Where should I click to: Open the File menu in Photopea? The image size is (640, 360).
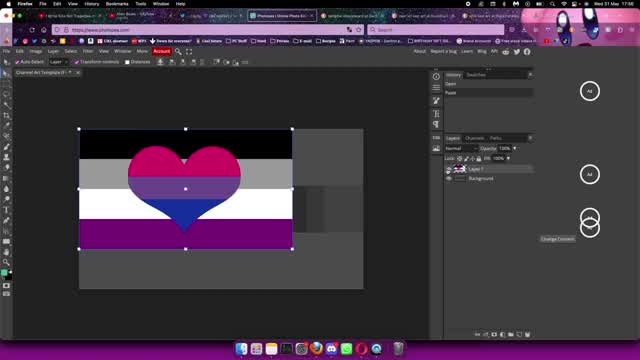click(x=7, y=51)
